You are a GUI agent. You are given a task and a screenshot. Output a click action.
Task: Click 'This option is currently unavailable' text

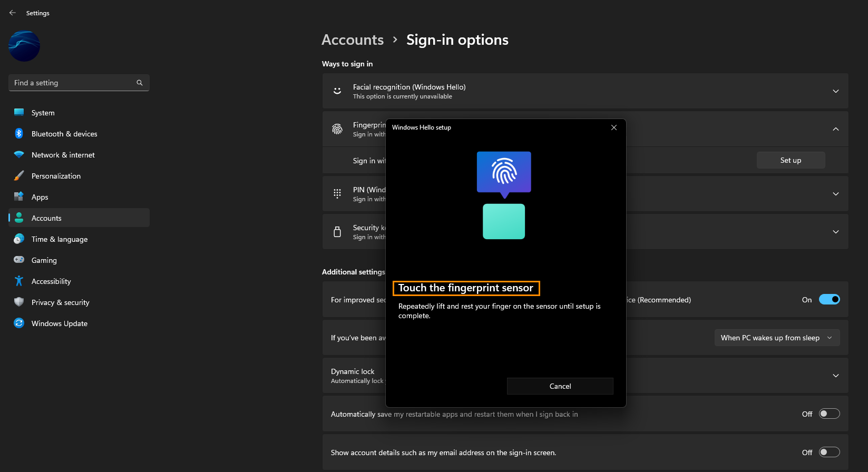[403, 96]
